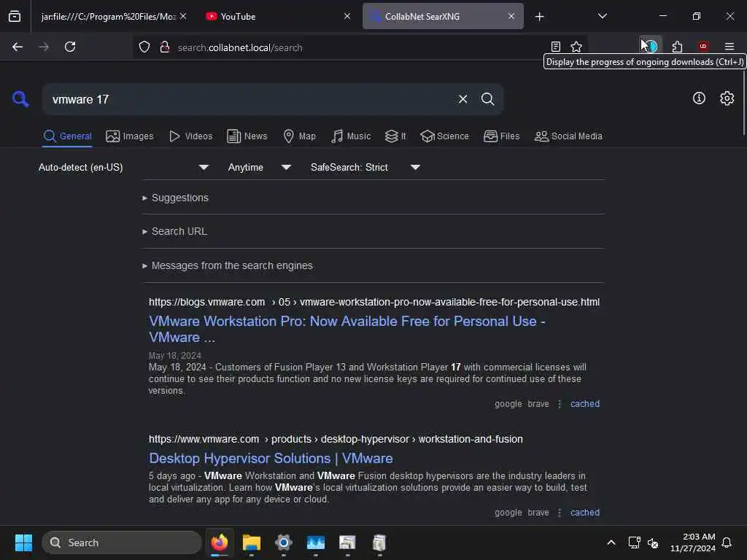
Task: Click the www.vmware.com products result URL
Action: point(336,439)
